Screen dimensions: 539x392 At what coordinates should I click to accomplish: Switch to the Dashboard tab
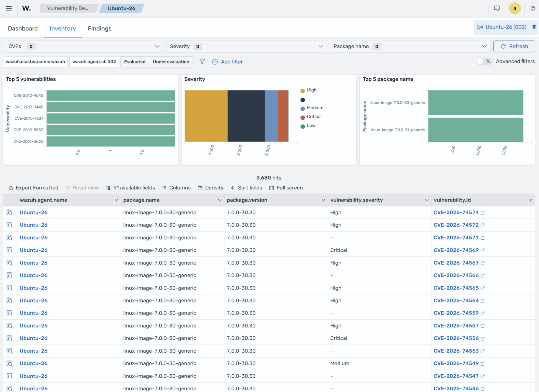[23, 29]
